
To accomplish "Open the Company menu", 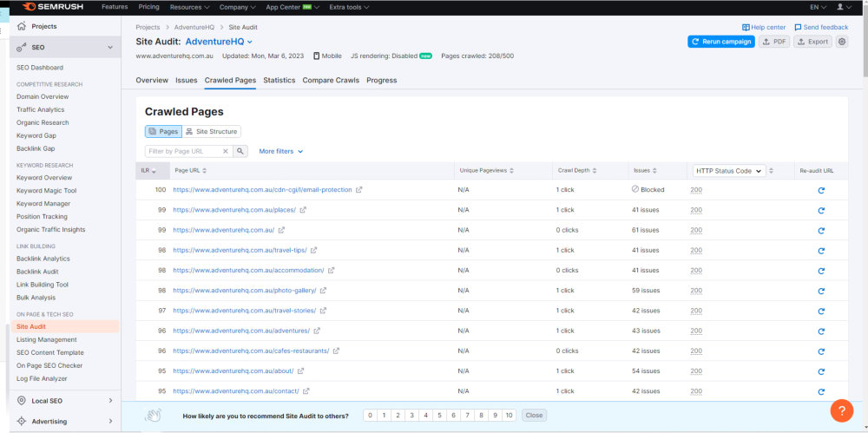I will click(x=238, y=7).
